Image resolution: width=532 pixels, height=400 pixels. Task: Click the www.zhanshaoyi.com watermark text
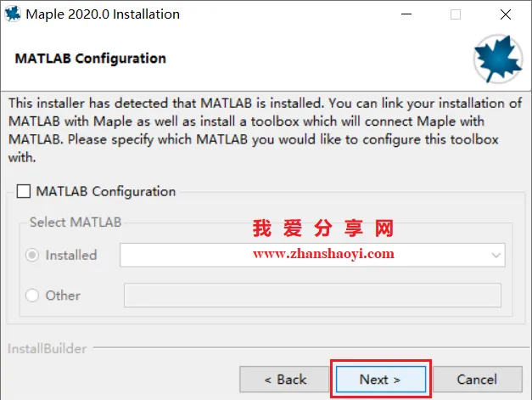pos(323,254)
